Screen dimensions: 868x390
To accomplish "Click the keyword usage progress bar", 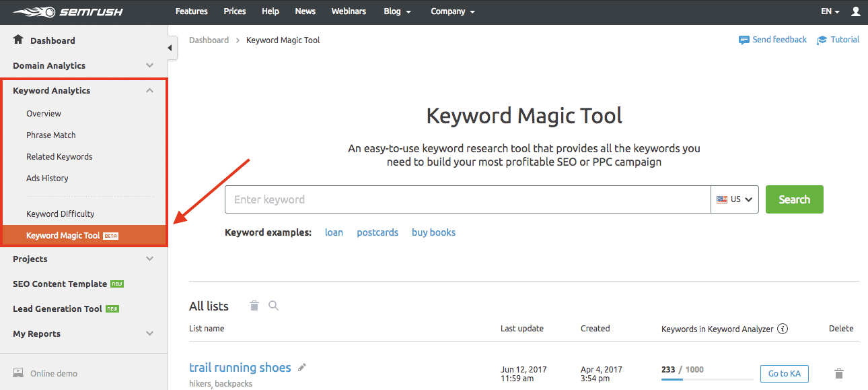I will pos(707,379).
